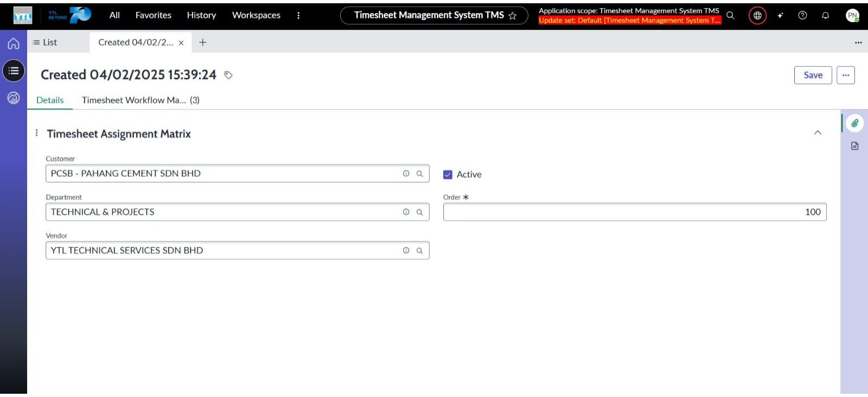Open the more actions button beside Save
The height and width of the screenshot is (397, 868).
[x=845, y=75]
